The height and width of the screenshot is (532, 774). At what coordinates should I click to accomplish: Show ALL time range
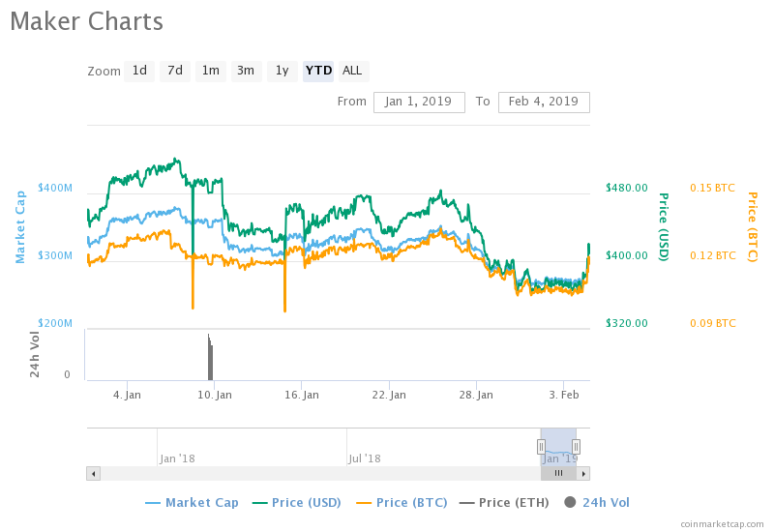coord(352,71)
